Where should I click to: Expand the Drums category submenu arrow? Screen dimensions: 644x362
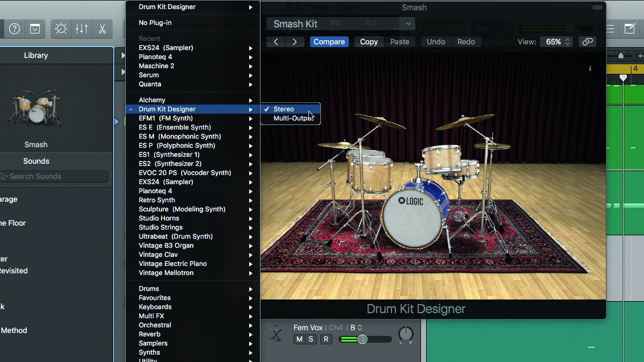pyautogui.click(x=250, y=289)
